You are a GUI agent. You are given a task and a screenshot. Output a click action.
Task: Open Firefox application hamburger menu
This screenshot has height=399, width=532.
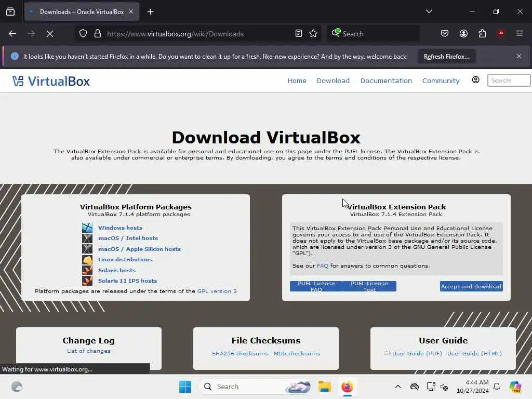[520, 33]
